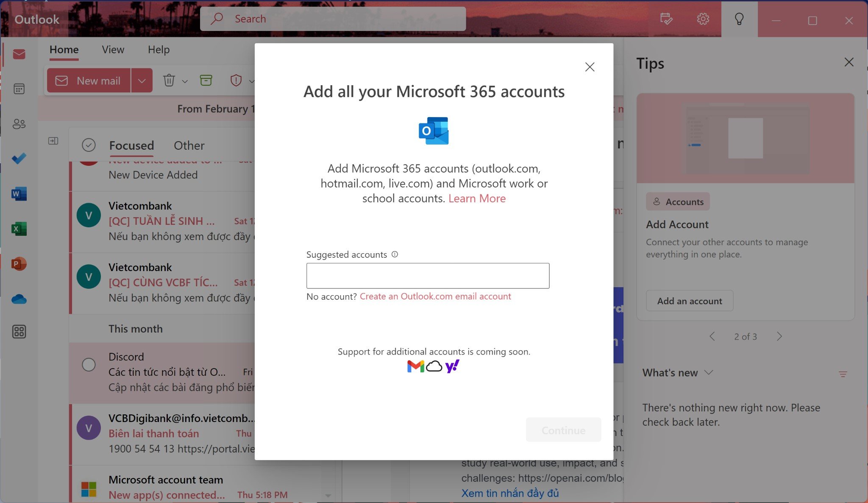Expand the Delete options dropdown

point(185,81)
